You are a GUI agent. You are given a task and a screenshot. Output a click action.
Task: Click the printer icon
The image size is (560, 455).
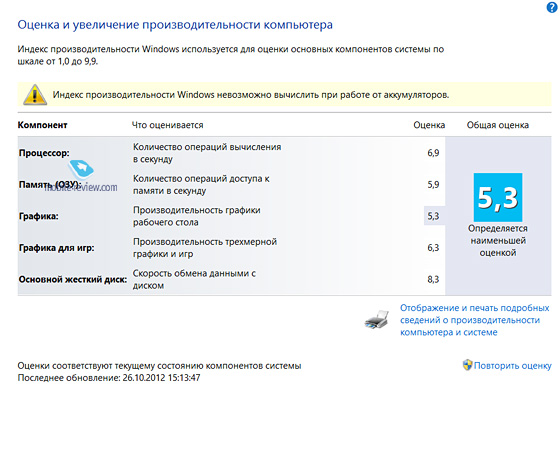tap(376, 320)
